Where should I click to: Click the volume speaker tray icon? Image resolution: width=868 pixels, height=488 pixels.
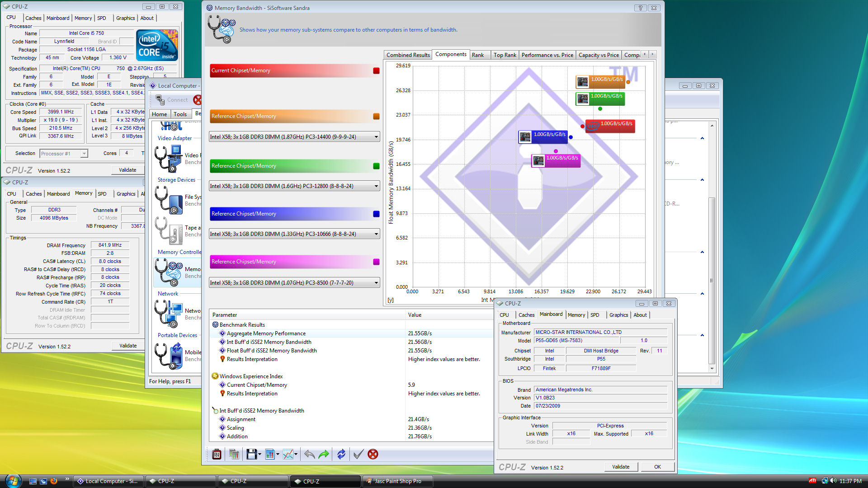(833, 481)
